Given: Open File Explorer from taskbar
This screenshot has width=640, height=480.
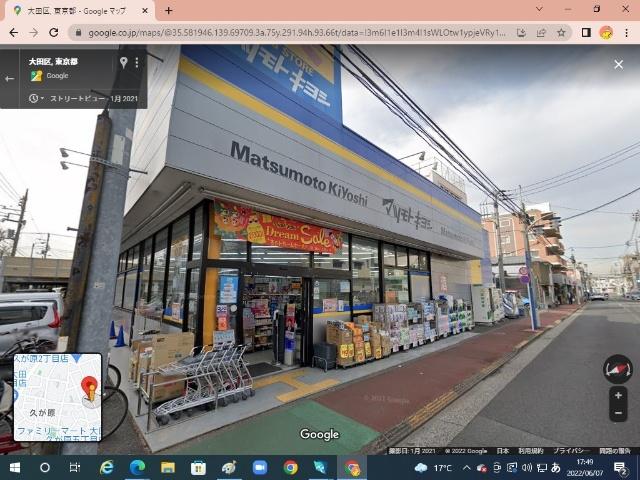Looking at the screenshot, I should point(168,467).
